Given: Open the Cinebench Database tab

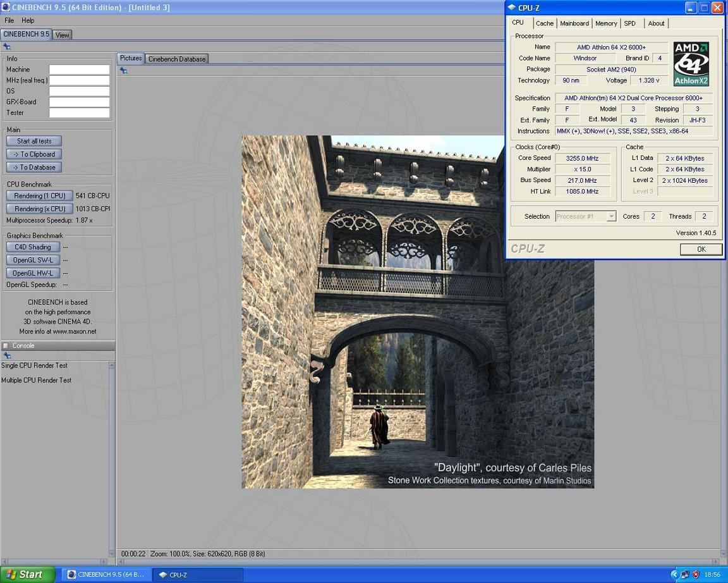Looking at the screenshot, I should [x=176, y=59].
